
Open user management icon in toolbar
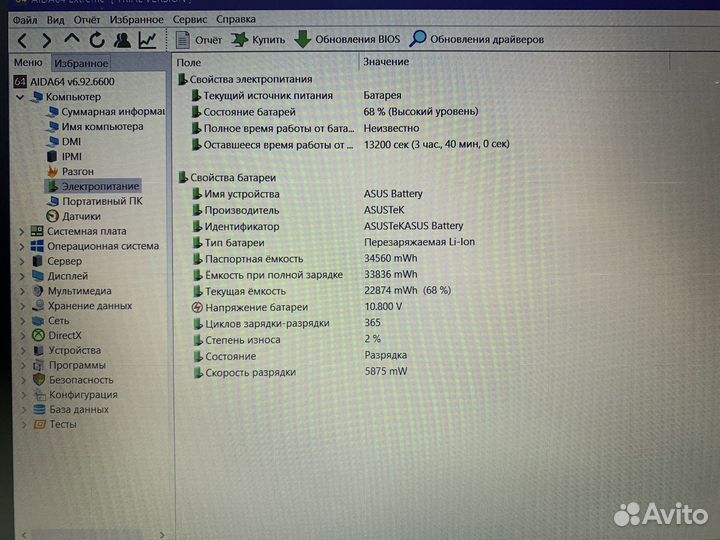(x=122, y=40)
